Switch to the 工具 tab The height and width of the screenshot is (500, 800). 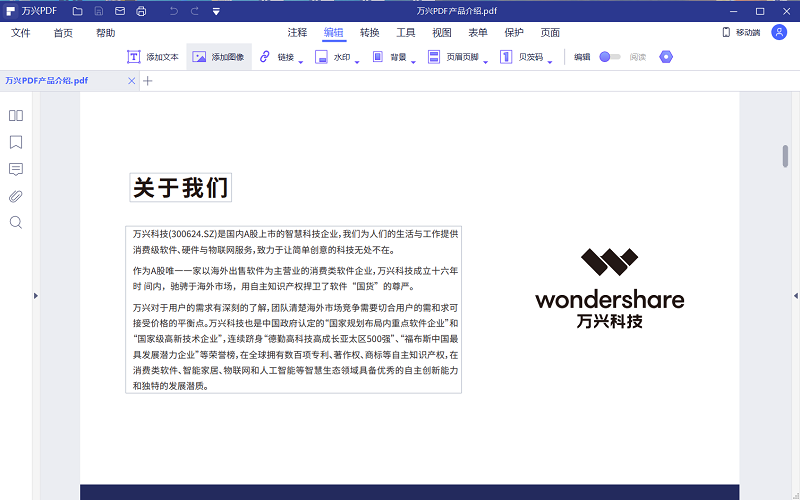click(406, 33)
